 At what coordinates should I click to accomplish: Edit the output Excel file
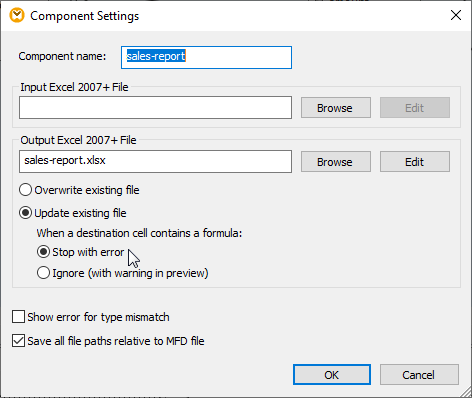[x=415, y=162]
